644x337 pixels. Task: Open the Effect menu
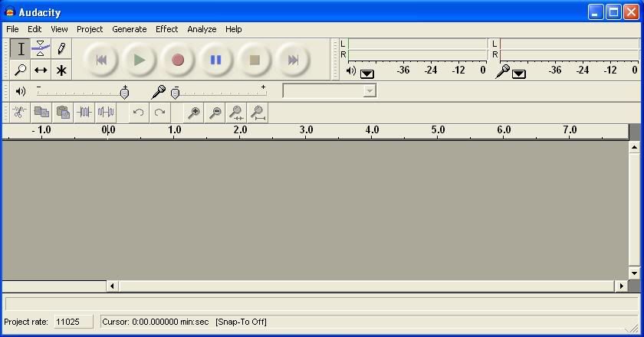tap(167, 29)
